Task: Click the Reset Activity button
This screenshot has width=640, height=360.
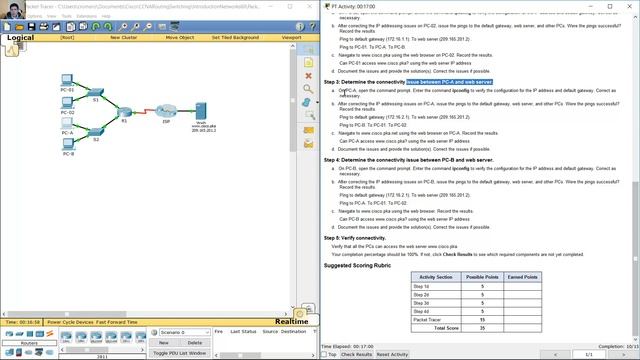Action: pos(392,354)
